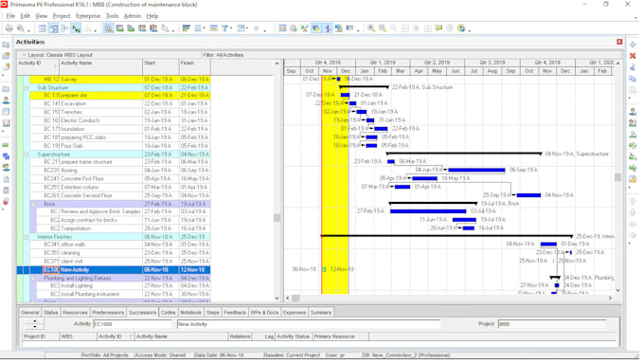Collapse the Interior Finishes WBS group
644x364 pixels.
tap(27, 237)
